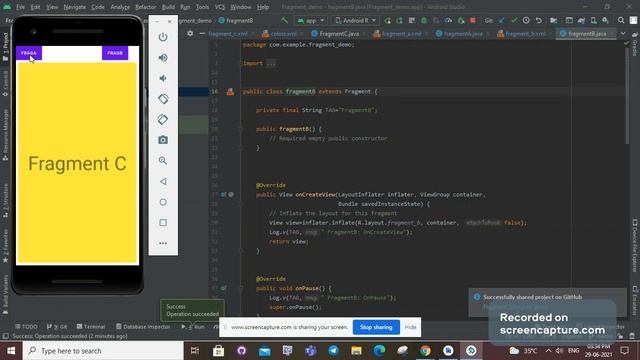Open the TODO tool window

click(x=26, y=327)
